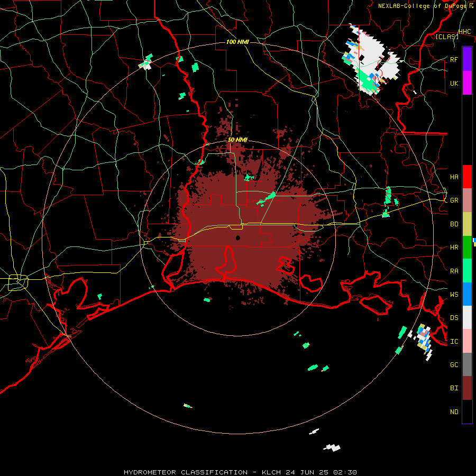
Task: Click the [CLAS] units label
Action: [x=447, y=36]
